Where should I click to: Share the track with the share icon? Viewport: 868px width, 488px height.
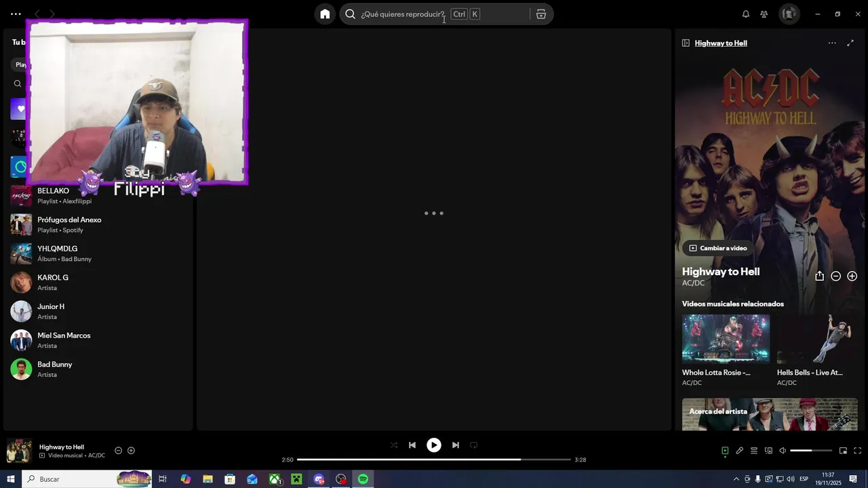pyautogui.click(x=819, y=276)
